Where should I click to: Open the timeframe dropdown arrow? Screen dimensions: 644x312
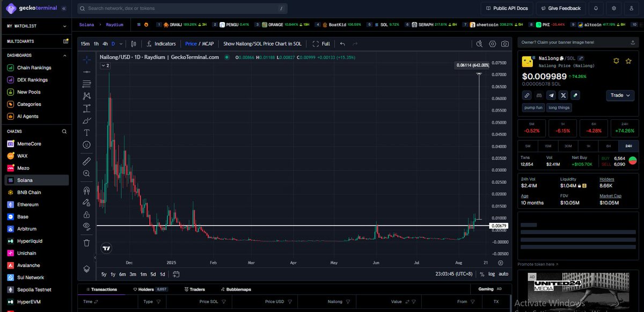click(121, 44)
